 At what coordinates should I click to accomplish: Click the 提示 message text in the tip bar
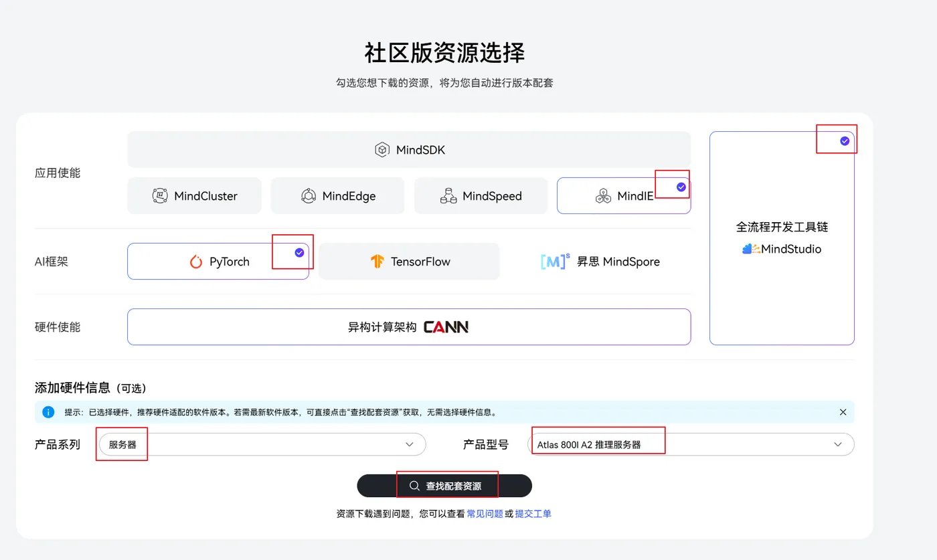pos(281,412)
